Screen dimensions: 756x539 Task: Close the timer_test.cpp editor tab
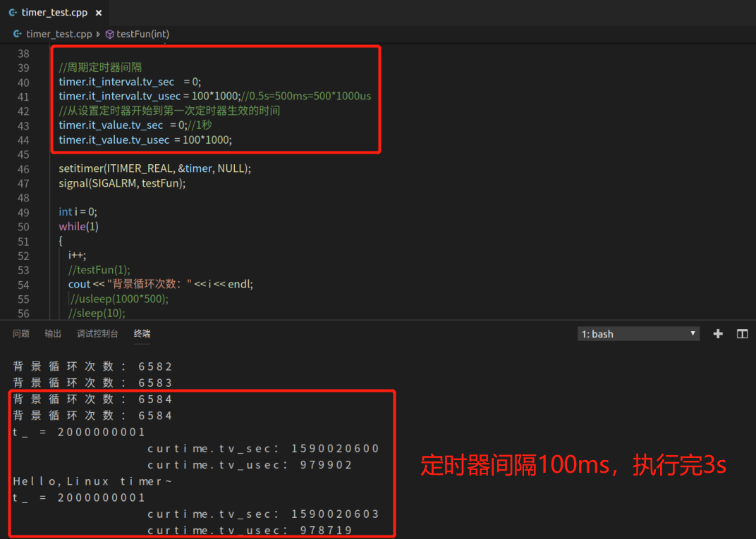(x=98, y=12)
